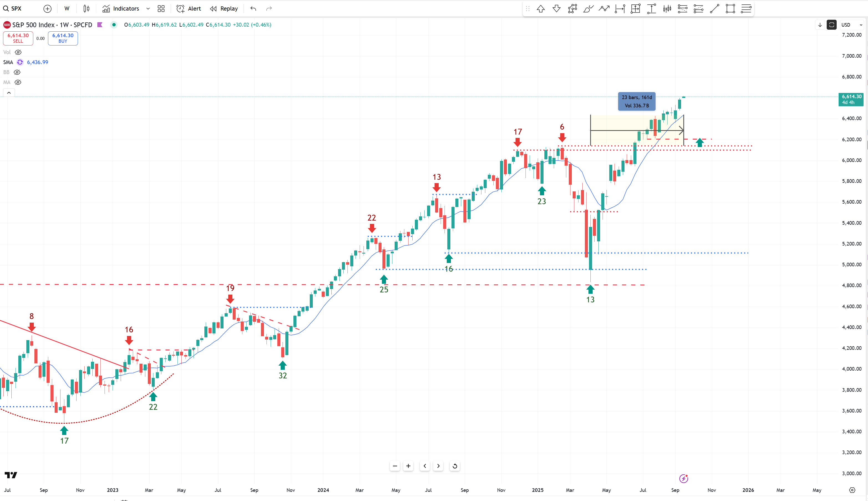Undo the last chart action
Viewport: 868px width, 501px height.
[253, 9]
